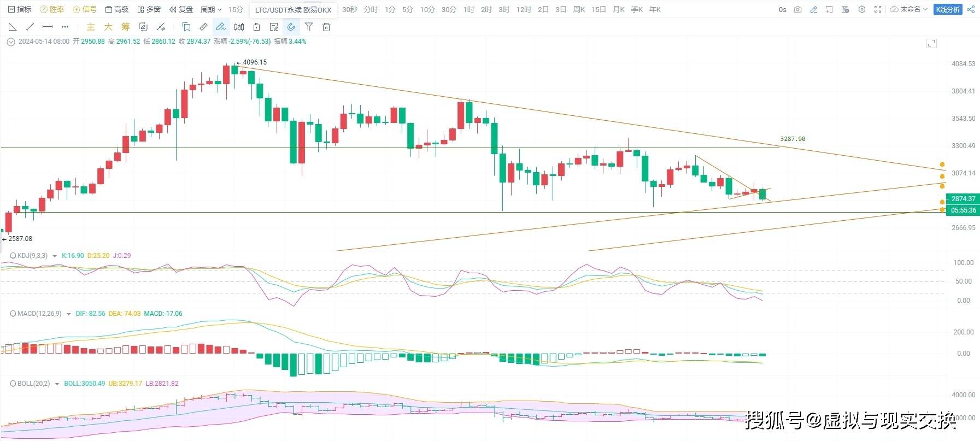Click the camera screenshot icon
Screen dimensions: 980x441
(797, 9)
